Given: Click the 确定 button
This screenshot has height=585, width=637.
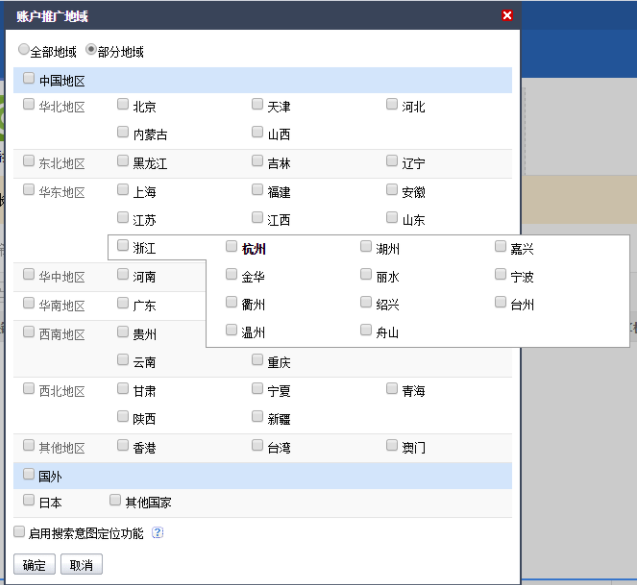Looking at the screenshot, I should tap(34, 565).
